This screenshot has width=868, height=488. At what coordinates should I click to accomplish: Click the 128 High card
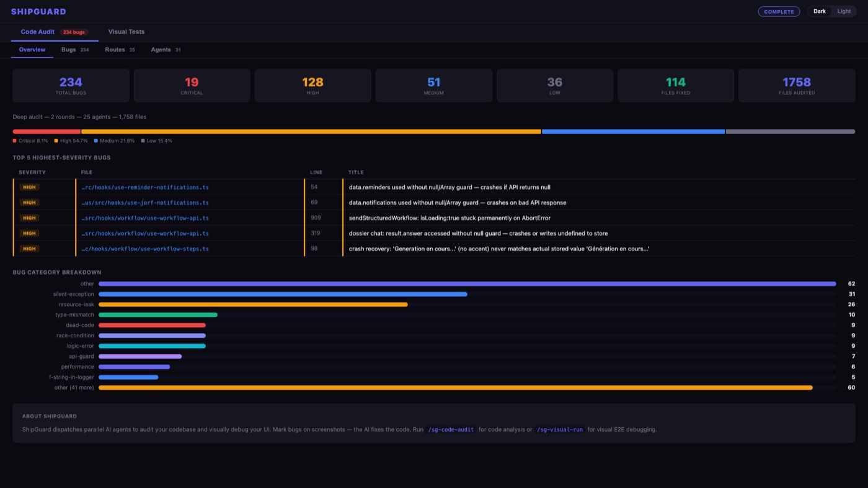point(312,86)
